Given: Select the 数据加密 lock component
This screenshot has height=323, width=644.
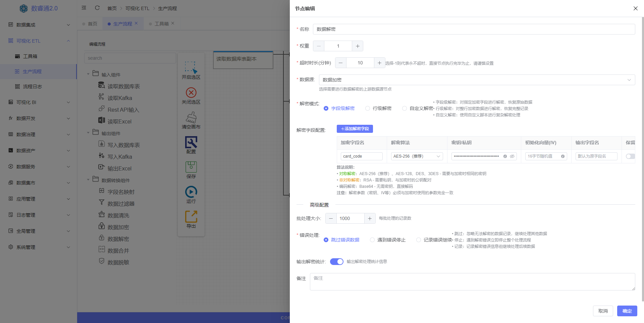Looking at the screenshot, I should [114, 227].
